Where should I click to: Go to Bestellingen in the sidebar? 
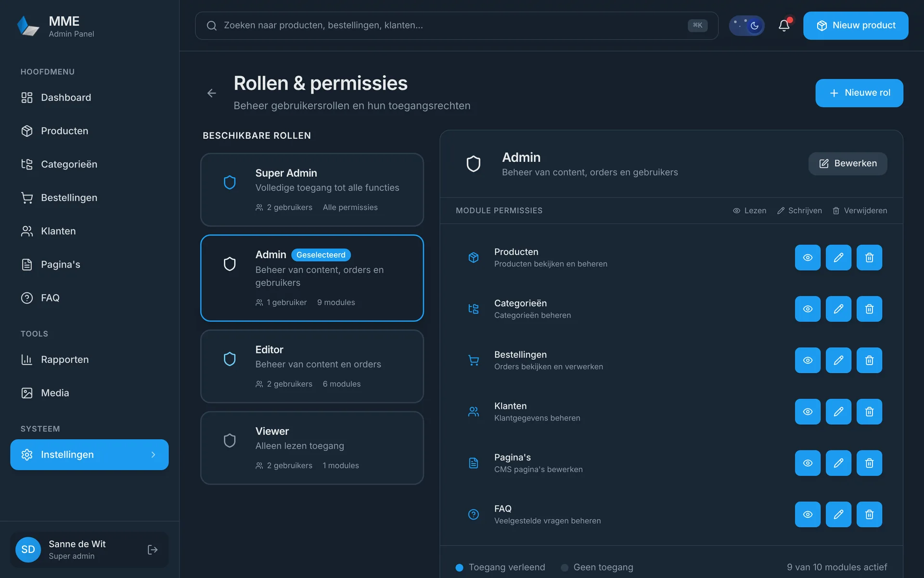pyautogui.click(x=90, y=197)
